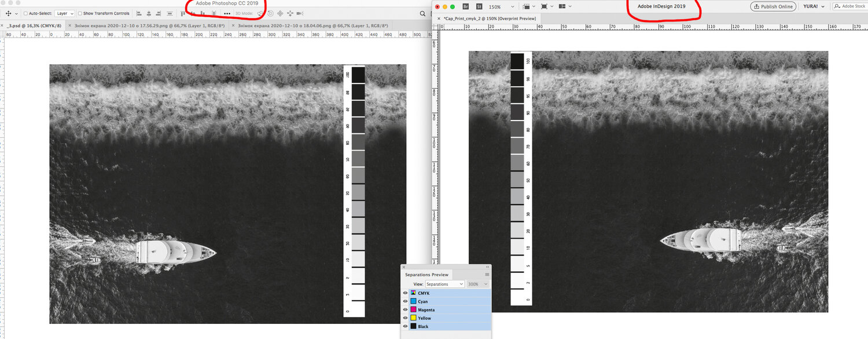Image resolution: width=868 pixels, height=339 pixels.
Task: Select the Move tool icon in Photoshop
Action: point(8,13)
